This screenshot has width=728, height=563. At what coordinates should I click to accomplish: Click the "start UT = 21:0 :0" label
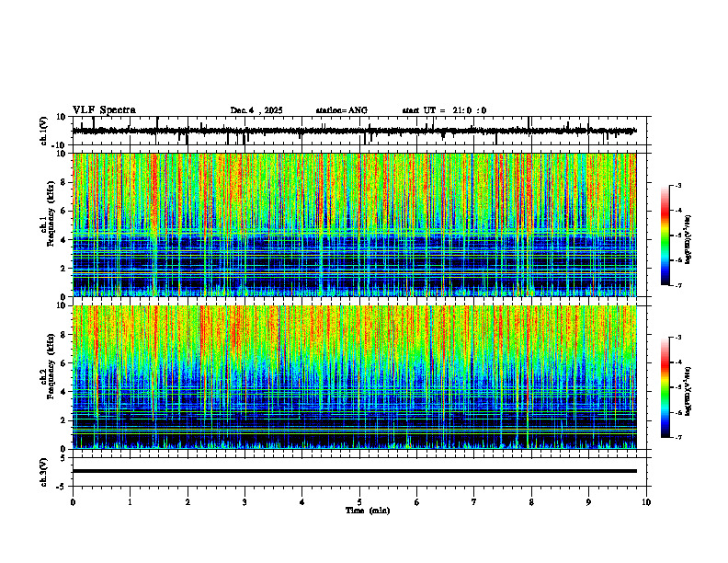[x=444, y=110]
